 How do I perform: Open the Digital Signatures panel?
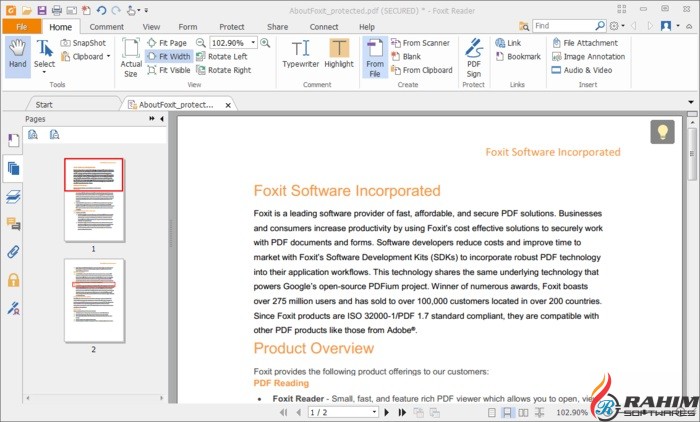[13, 308]
